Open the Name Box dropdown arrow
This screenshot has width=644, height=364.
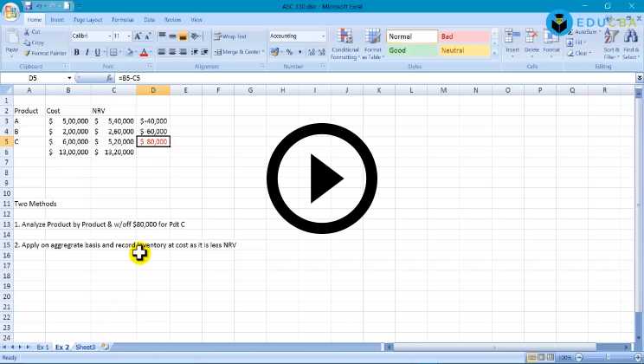coord(69,79)
